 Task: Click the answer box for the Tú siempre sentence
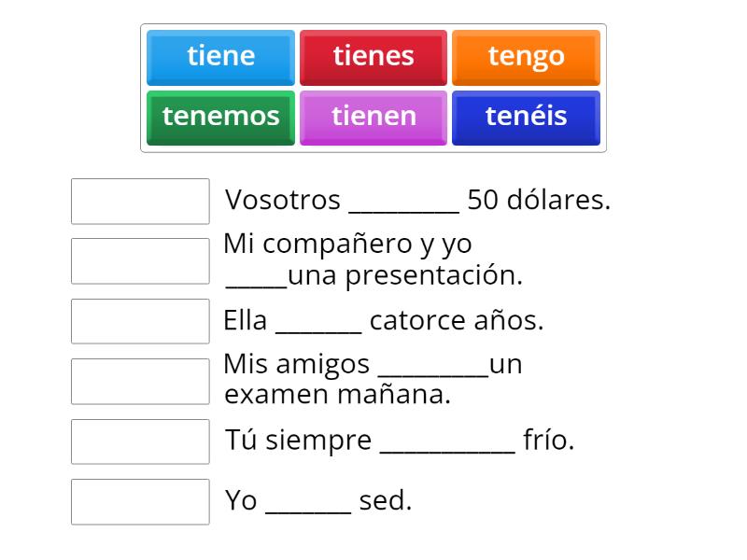pos(140,441)
